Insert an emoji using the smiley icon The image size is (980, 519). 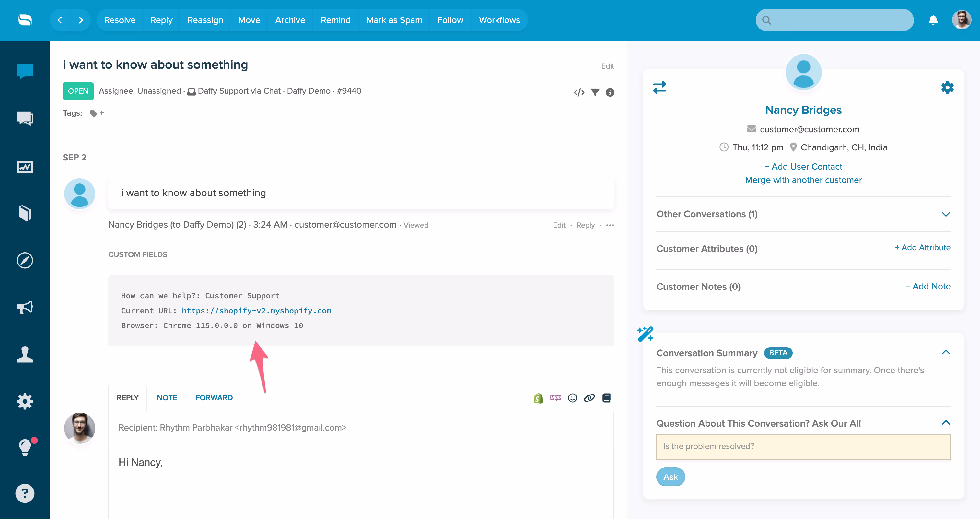coord(573,398)
